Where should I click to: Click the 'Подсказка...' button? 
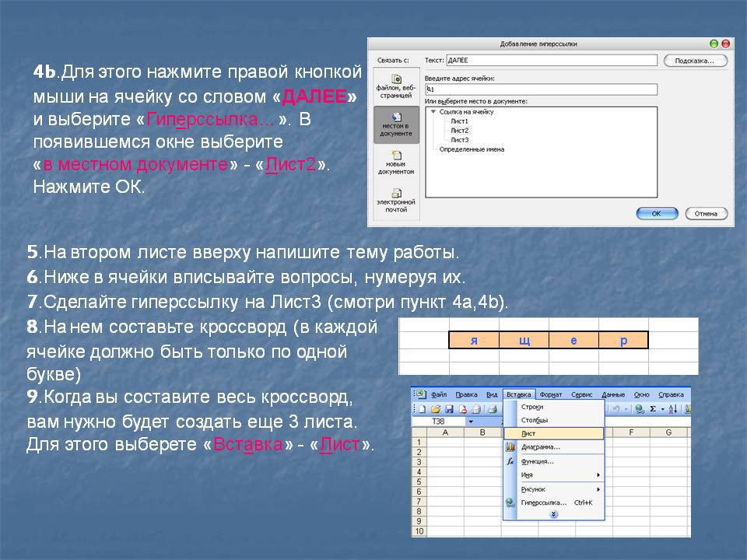[x=695, y=60]
